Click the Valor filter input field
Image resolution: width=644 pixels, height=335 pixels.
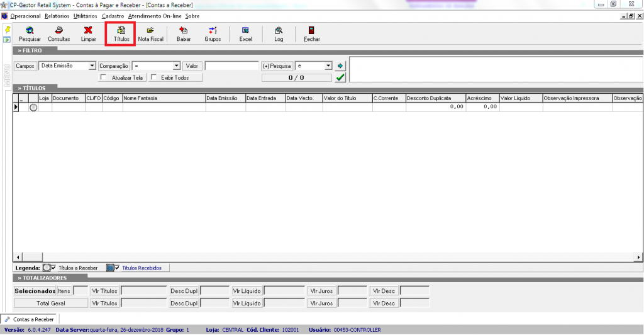coord(231,65)
